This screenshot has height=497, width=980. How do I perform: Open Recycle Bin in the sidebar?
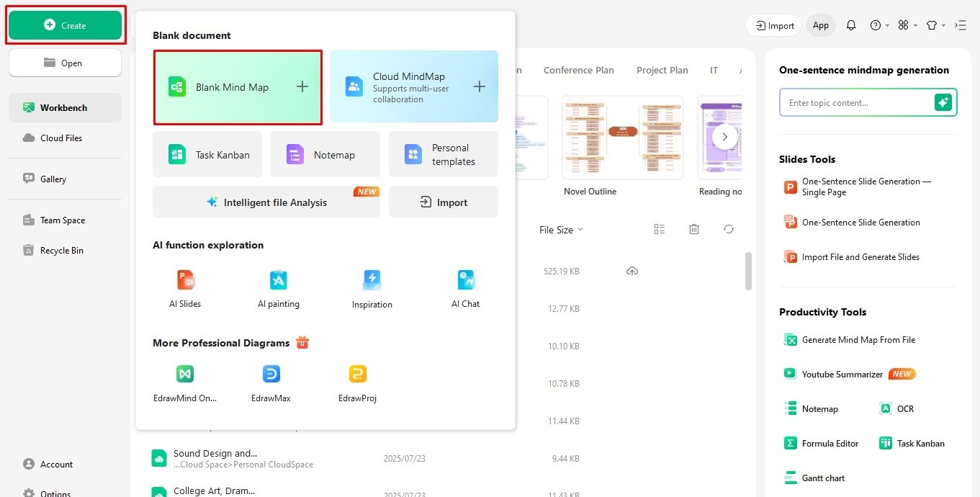pos(65,251)
